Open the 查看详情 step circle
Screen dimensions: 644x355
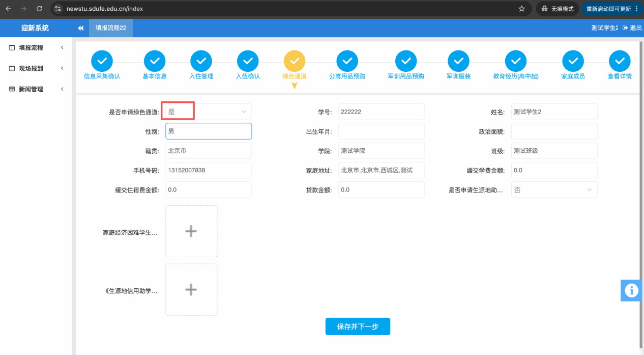(x=620, y=61)
